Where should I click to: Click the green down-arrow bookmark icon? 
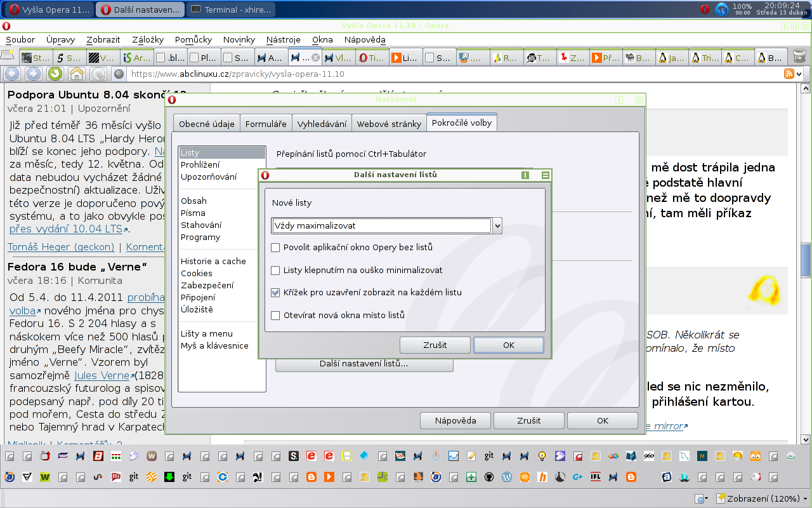click(x=169, y=476)
